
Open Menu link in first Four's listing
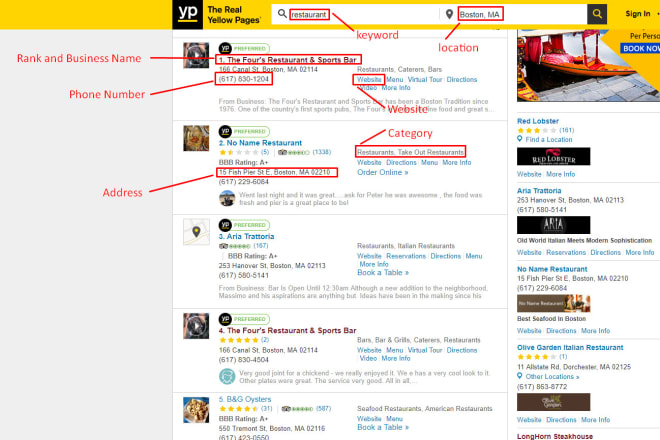coord(394,80)
